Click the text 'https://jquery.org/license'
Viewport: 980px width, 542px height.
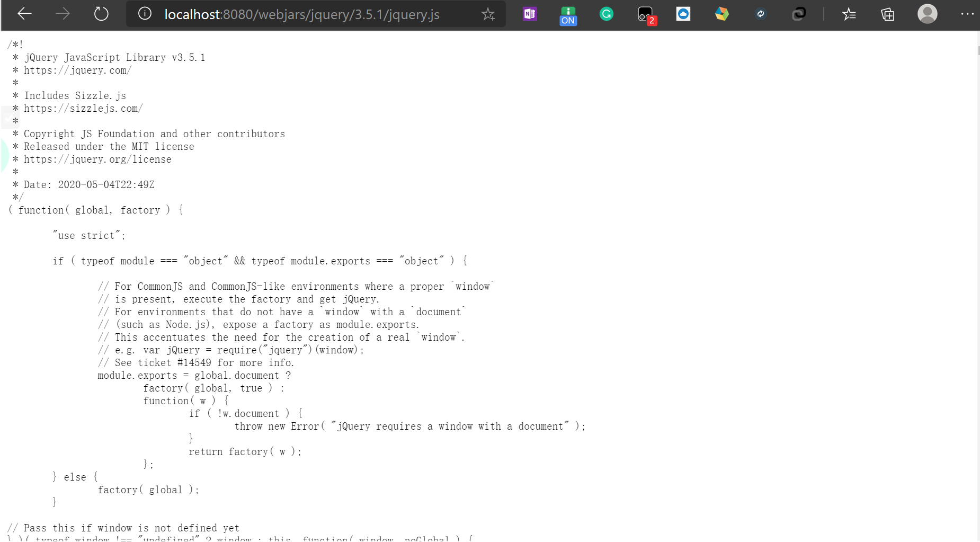[97, 159]
